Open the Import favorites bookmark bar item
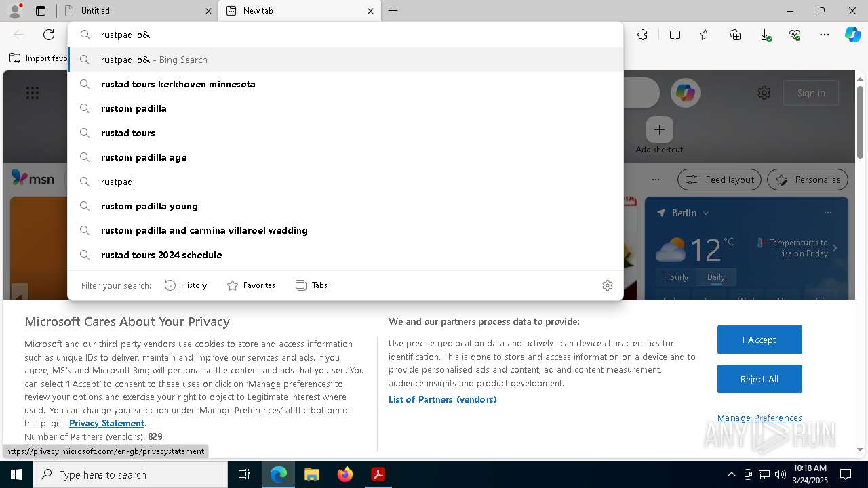 [x=38, y=58]
